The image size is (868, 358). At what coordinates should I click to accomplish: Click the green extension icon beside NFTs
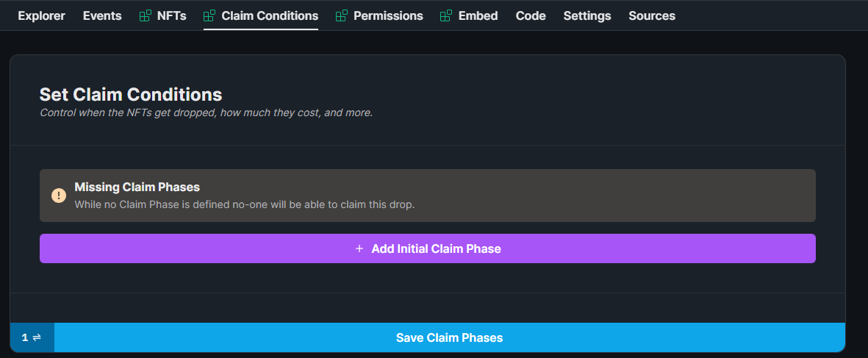(x=145, y=16)
